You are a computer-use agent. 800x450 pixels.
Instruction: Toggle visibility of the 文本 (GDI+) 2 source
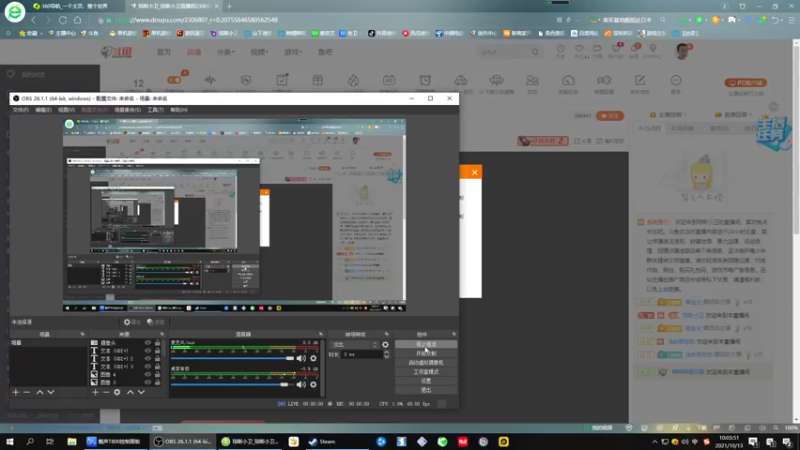(148, 359)
